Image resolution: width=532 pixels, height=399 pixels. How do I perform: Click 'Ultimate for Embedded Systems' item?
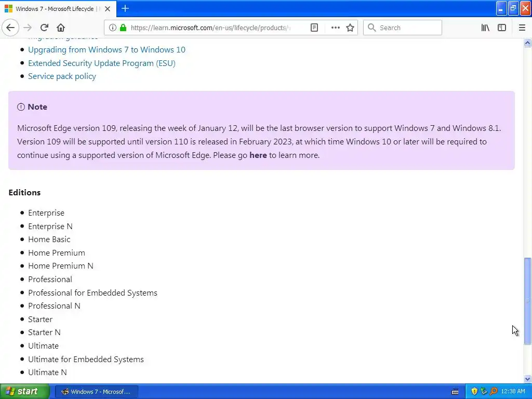click(x=86, y=360)
